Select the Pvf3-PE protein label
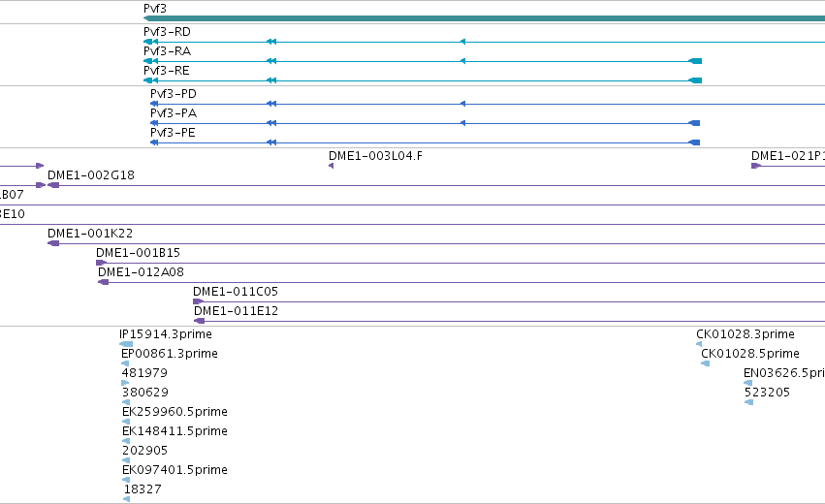This screenshot has height=504, width=825. pyautogui.click(x=173, y=133)
